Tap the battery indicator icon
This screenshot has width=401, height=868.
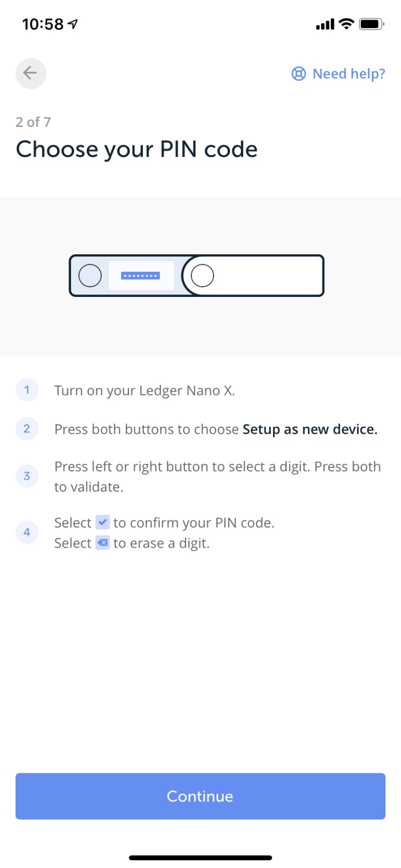[x=371, y=24]
